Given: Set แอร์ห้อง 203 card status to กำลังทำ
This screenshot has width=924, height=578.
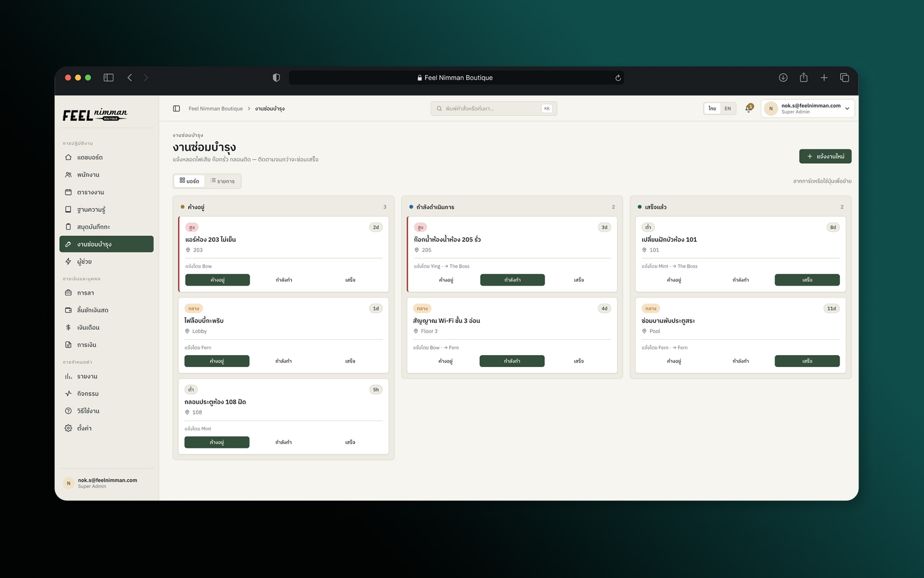Looking at the screenshot, I should (x=283, y=280).
